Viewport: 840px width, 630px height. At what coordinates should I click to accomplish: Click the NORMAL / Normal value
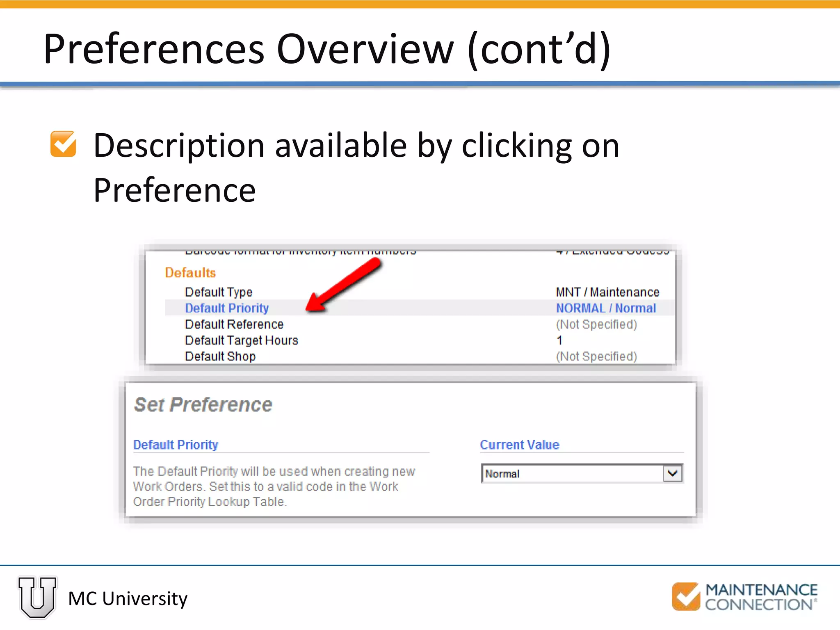point(606,308)
